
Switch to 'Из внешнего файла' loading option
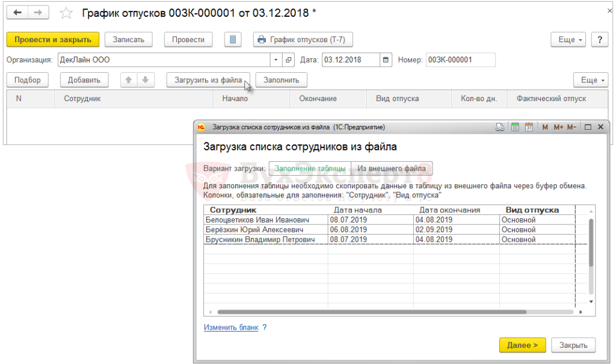[x=392, y=168]
